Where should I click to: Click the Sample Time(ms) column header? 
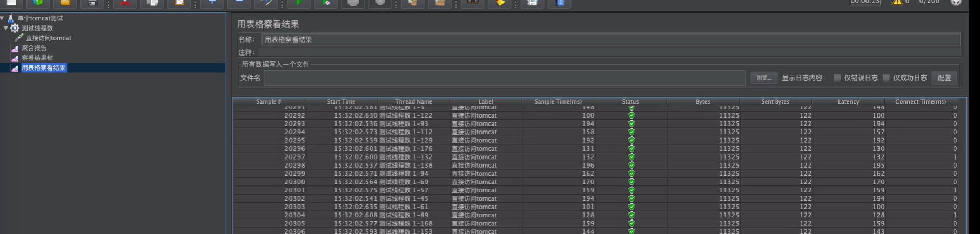click(x=558, y=101)
